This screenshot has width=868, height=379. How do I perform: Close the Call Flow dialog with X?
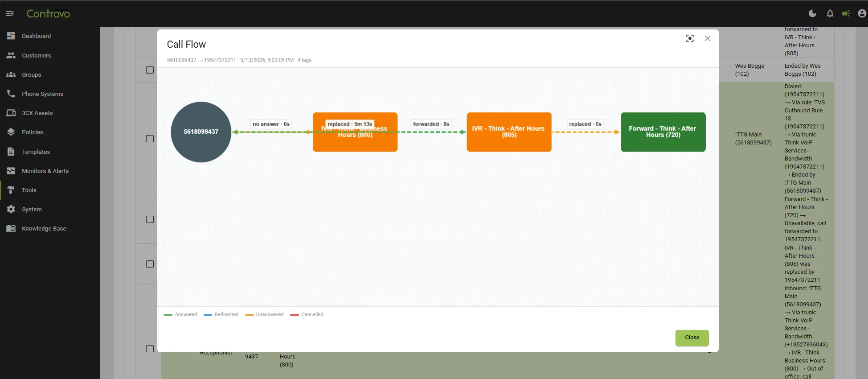pyautogui.click(x=707, y=38)
